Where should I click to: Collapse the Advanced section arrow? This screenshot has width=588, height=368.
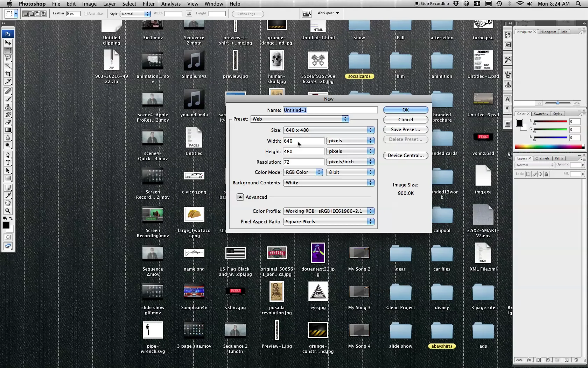click(240, 197)
